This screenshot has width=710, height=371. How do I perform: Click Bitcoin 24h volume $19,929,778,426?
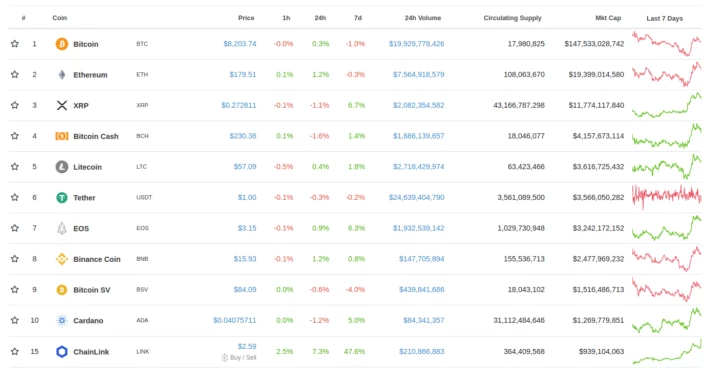pyautogui.click(x=417, y=44)
